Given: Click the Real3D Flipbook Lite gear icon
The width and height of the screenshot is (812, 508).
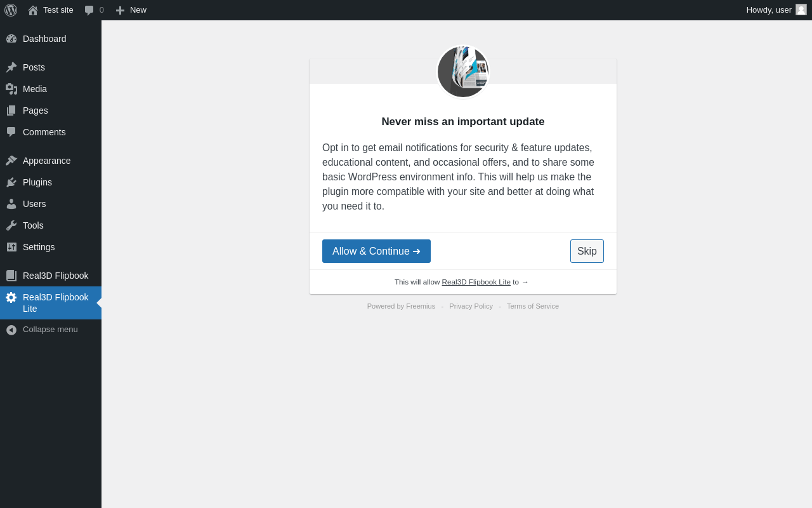Looking at the screenshot, I should tap(11, 297).
